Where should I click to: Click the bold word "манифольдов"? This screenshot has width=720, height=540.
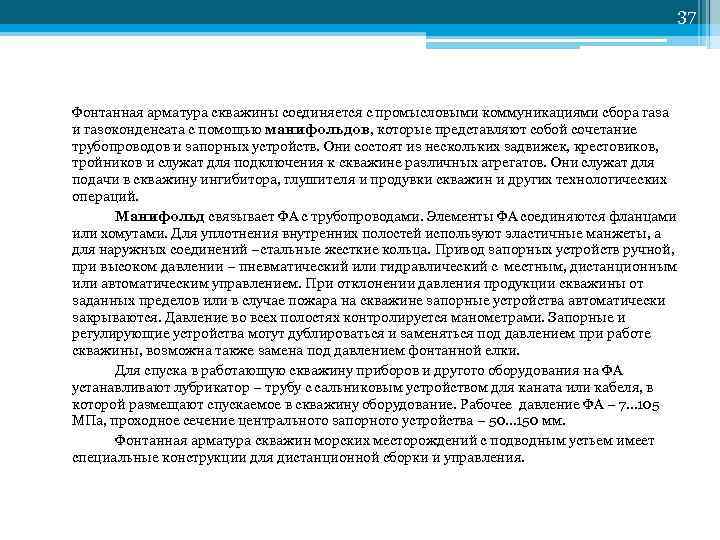point(317,130)
